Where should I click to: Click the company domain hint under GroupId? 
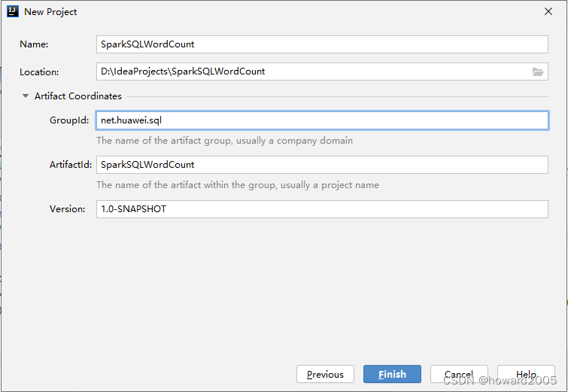point(225,141)
